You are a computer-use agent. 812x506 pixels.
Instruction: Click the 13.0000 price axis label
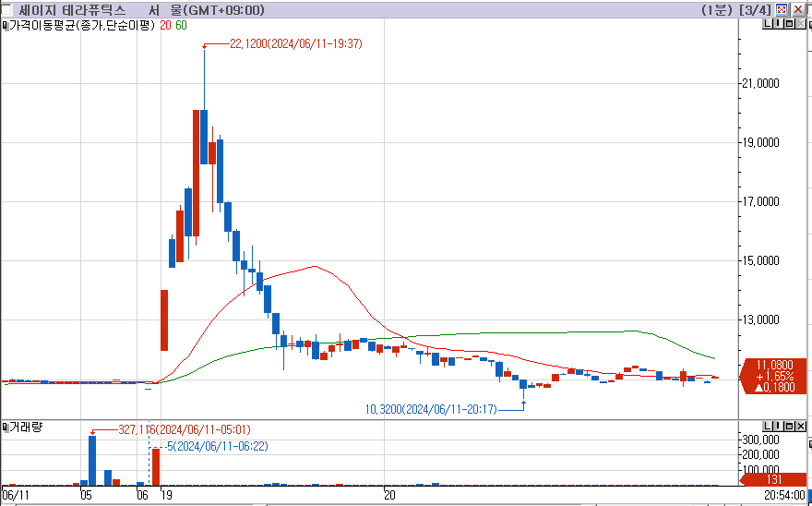760,319
